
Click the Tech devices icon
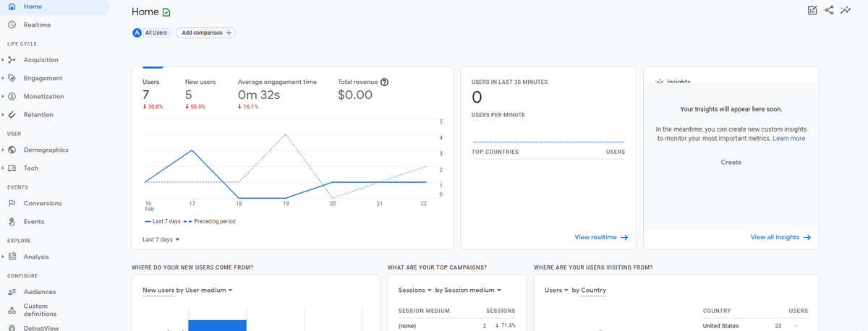(12, 168)
